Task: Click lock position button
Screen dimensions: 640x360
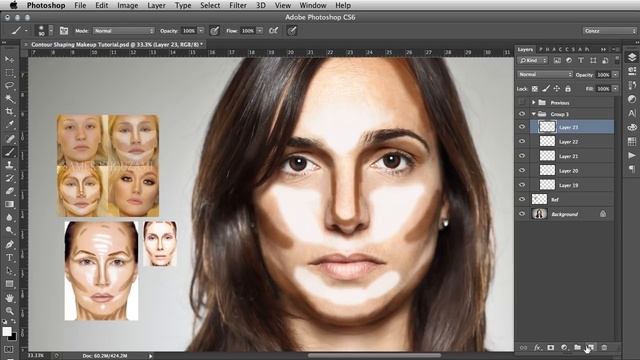Action: [x=557, y=88]
